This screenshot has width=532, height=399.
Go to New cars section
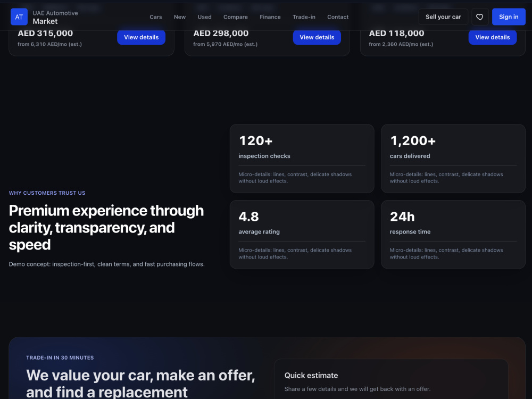(x=180, y=17)
